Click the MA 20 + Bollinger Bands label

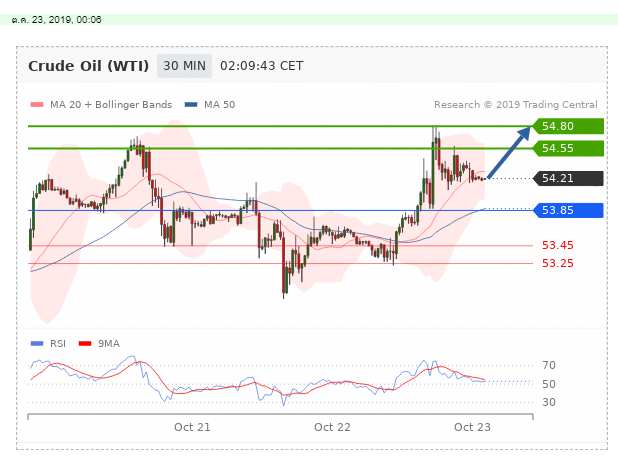click(x=111, y=105)
